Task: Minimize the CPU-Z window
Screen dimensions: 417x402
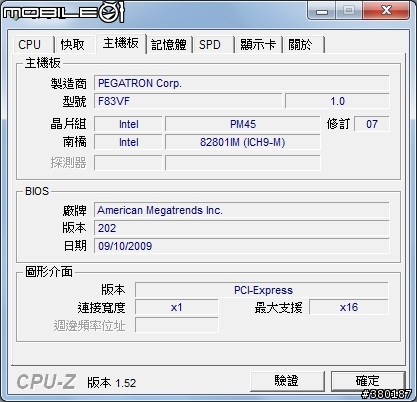Action: tap(321, 11)
